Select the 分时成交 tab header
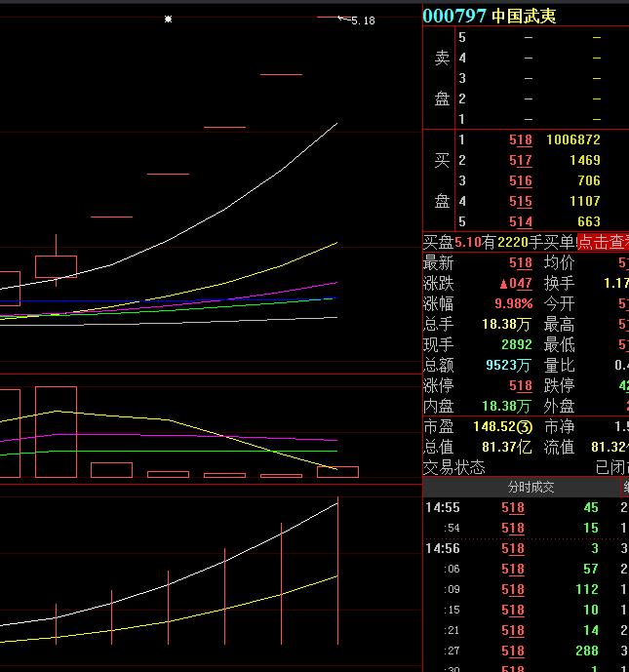The height and width of the screenshot is (672, 629). 531,488
